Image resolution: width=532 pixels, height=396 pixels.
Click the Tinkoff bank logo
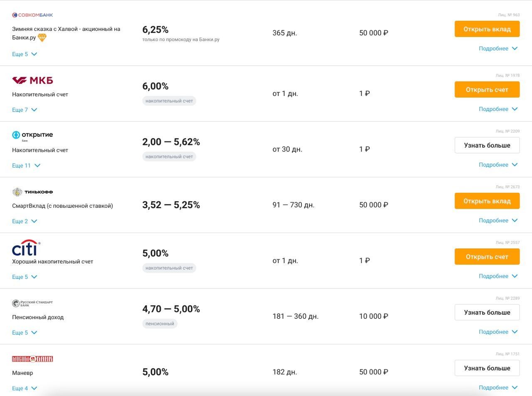point(32,192)
